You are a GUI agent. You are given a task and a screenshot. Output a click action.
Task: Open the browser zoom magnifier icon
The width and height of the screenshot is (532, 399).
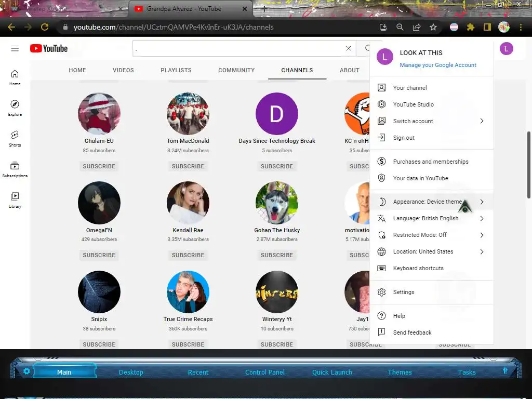[400, 27]
